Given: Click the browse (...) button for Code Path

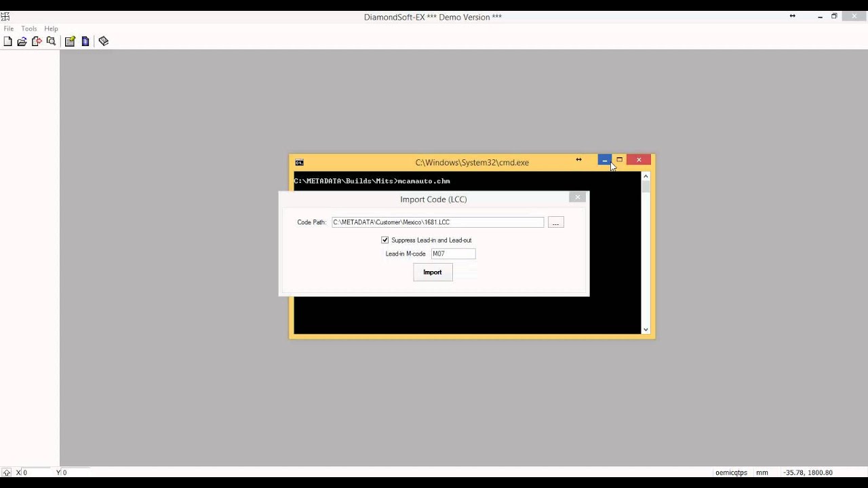Looking at the screenshot, I should coord(555,222).
